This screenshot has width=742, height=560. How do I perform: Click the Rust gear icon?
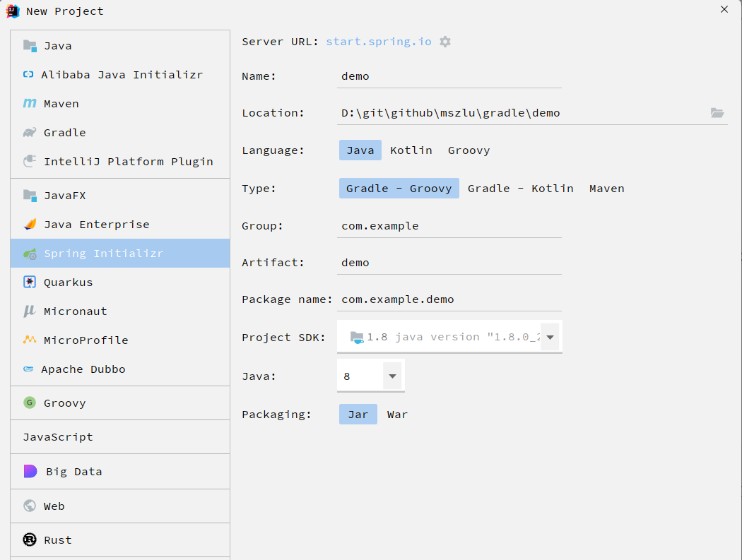coord(30,540)
